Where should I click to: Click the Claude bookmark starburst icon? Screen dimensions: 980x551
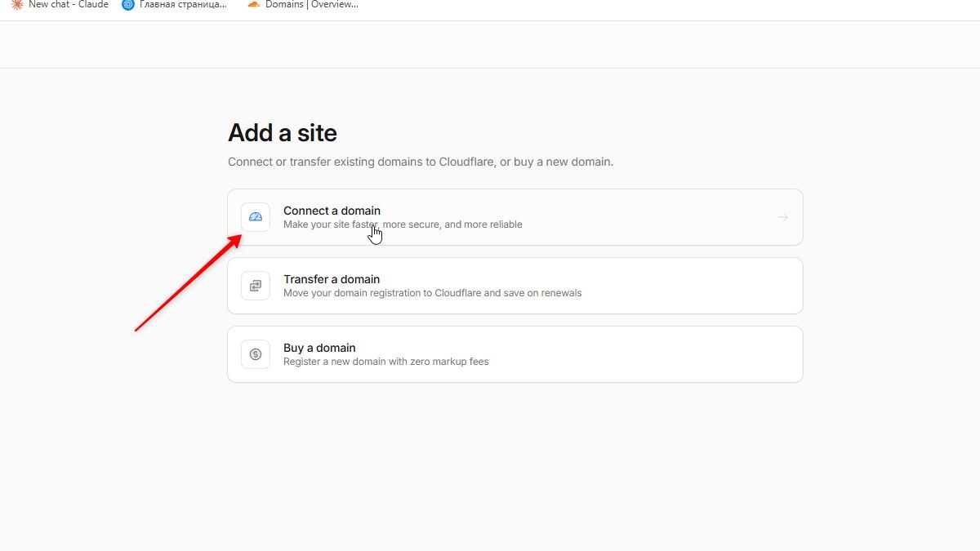point(16,5)
